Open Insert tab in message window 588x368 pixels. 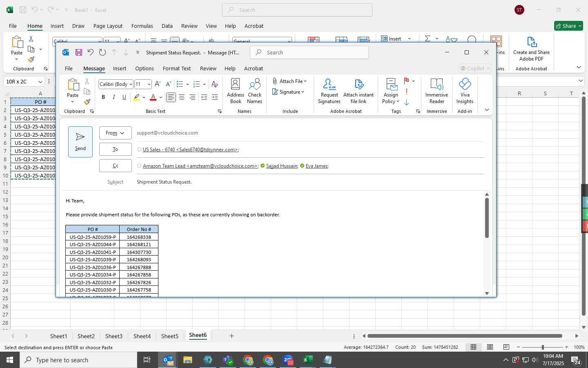coord(120,68)
